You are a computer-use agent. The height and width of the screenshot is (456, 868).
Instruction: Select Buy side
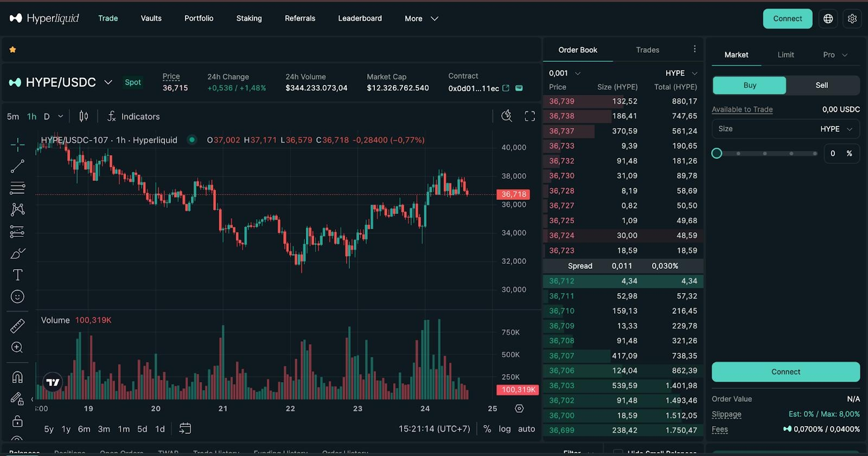pyautogui.click(x=749, y=85)
